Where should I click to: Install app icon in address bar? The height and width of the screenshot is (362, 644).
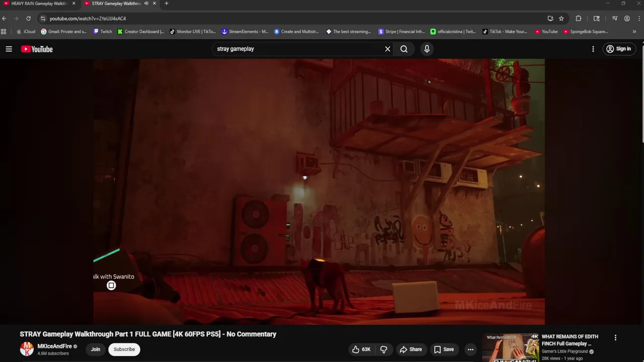tap(550, 19)
